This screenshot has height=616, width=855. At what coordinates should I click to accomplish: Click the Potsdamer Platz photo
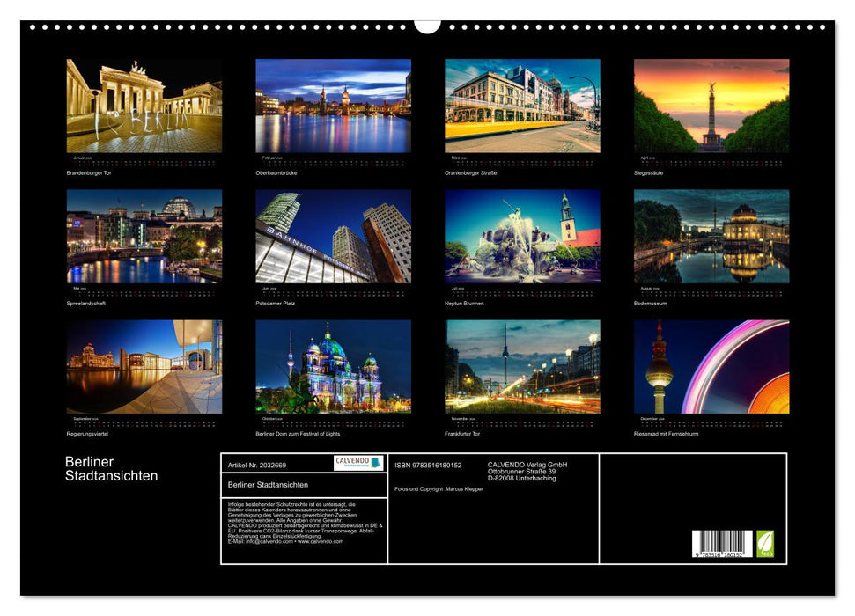coord(333,236)
